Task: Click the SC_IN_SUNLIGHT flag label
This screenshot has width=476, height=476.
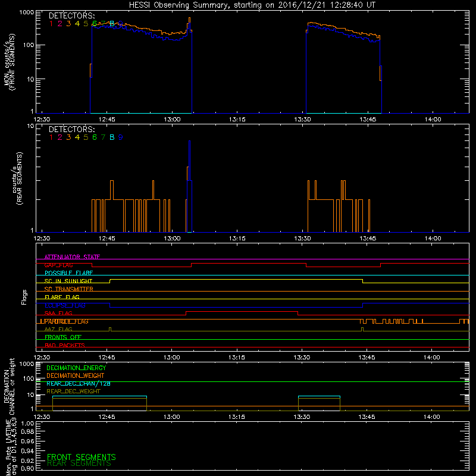Action: (x=68, y=281)
